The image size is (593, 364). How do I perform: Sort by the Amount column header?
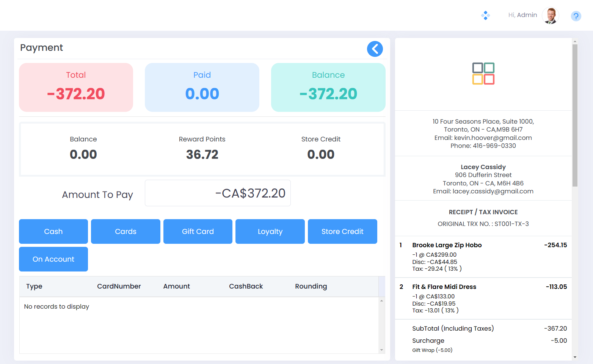coord(176,286)
